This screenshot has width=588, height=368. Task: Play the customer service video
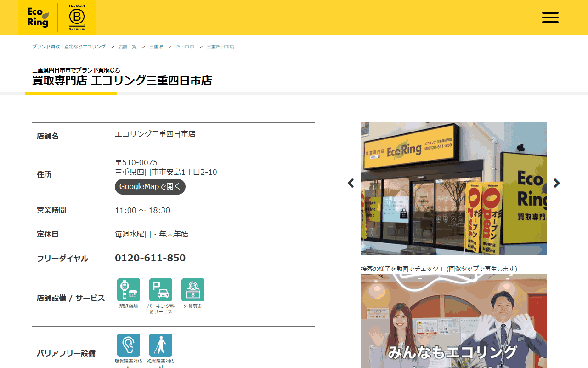(453, 321)
